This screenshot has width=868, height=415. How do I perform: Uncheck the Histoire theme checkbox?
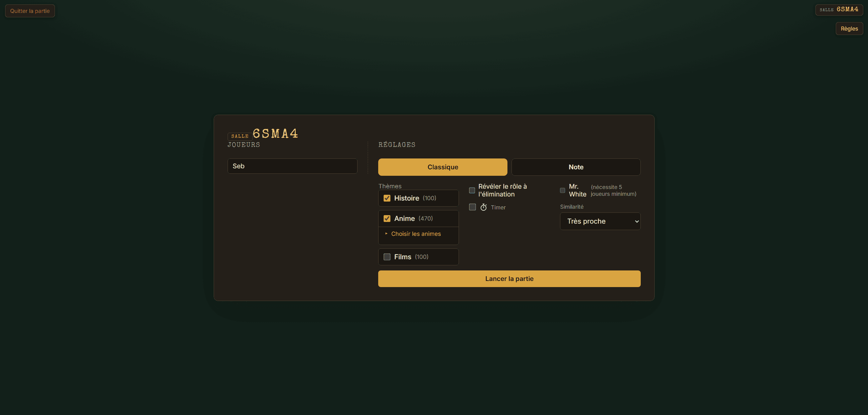[387, 198]
